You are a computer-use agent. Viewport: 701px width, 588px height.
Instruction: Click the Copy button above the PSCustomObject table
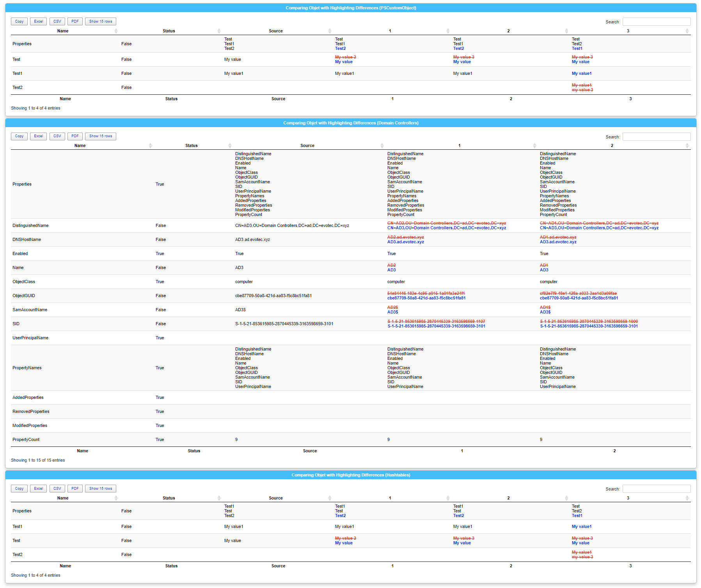click(19, 21)
